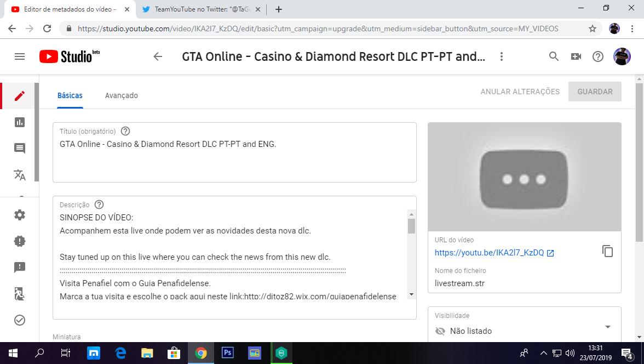Open the Analytics bar chart sidebar icon
This screenshot has width=644, height=364.
[x=20, y=122]
